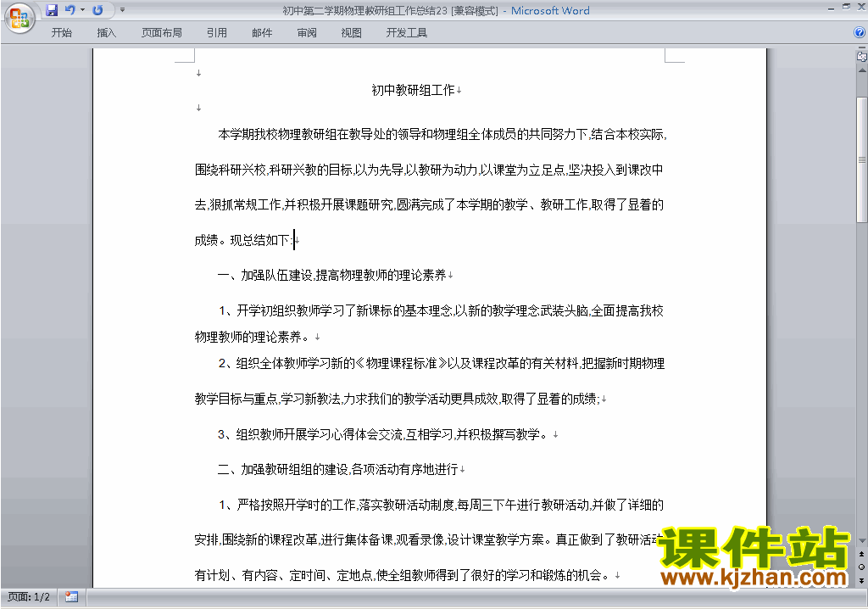Open the 开发工具 ribbon tab

406,33
